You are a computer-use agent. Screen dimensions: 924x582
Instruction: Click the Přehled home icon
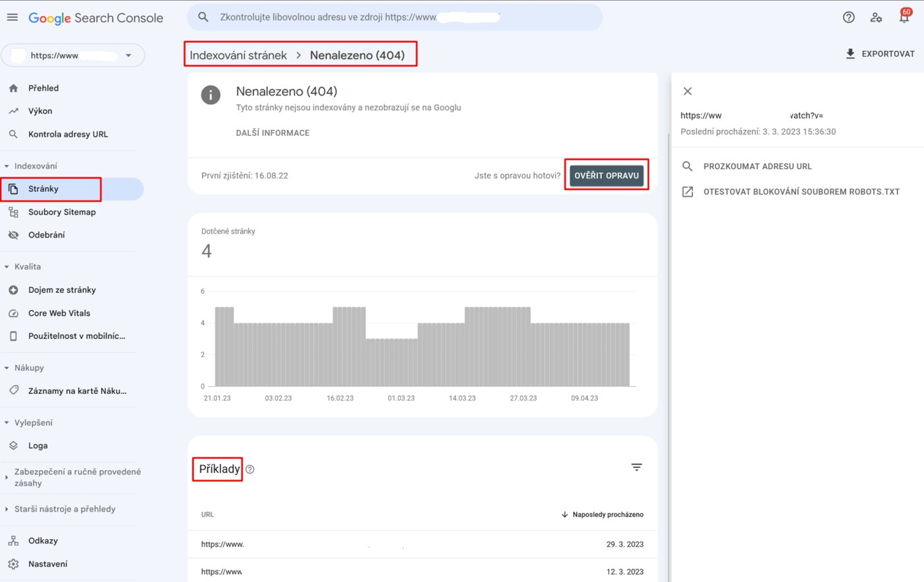(13, 88)
